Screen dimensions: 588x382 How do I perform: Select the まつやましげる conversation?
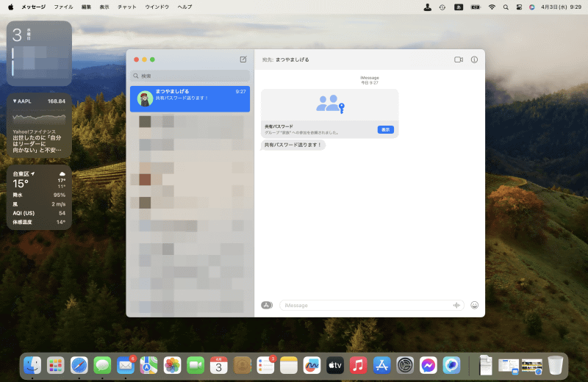tap(190, 98)
